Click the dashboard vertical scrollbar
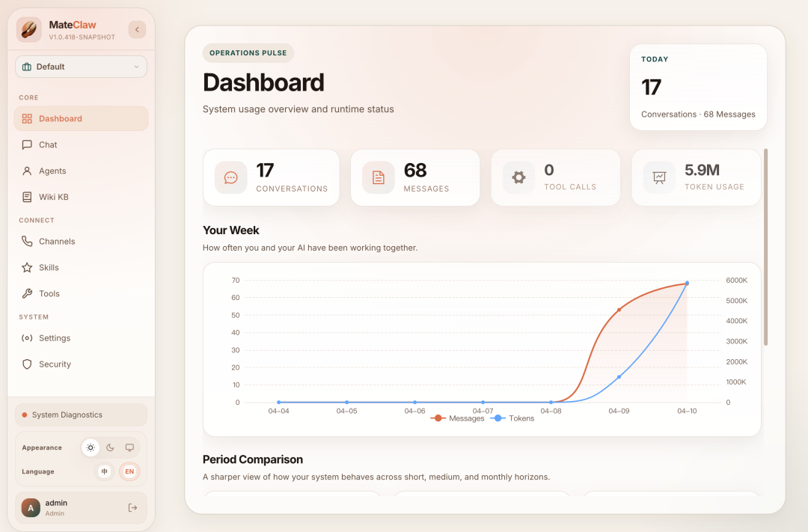Image resolution: width=808 pixels, height=532 pixels. 765,247
